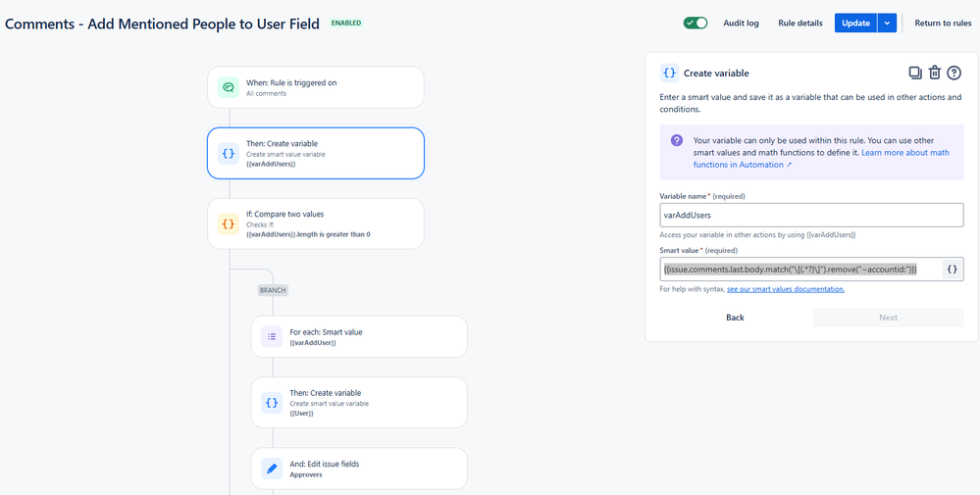Select Then: Create variable varAddUsers step
The image size is (980, 495).
pos(316,153)
